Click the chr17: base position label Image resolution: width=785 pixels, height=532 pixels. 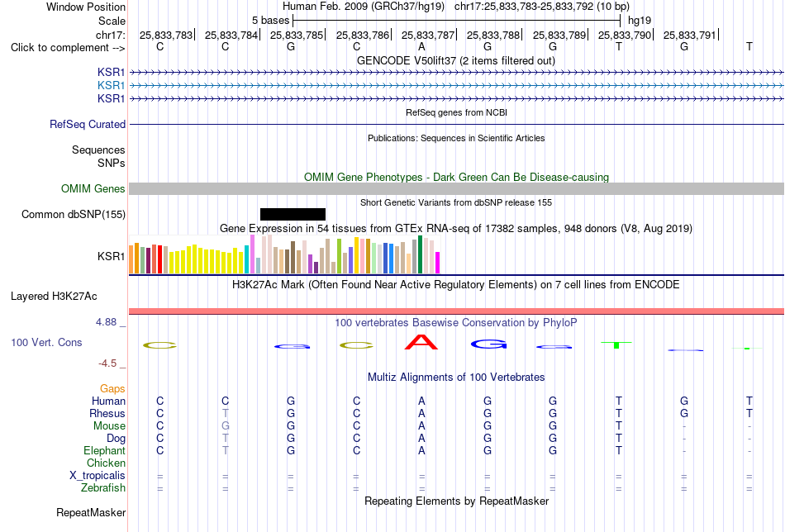(111, 35)
